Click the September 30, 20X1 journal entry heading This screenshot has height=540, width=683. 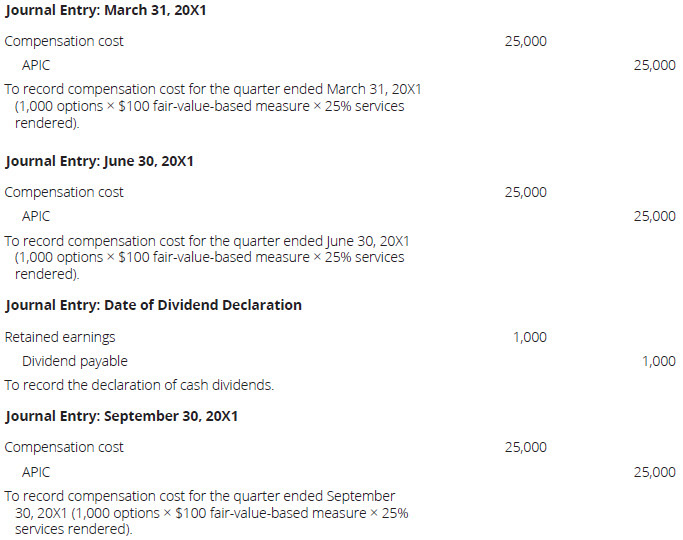pos(121,415)
